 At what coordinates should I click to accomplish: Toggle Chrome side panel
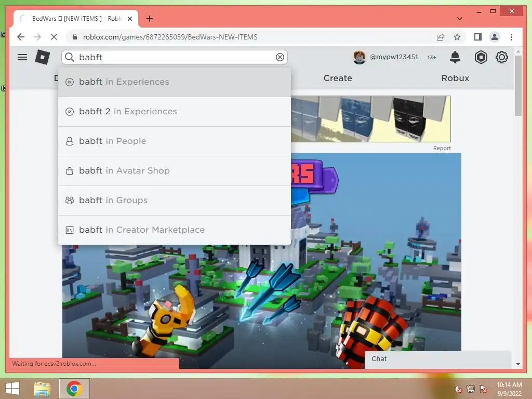tap(478, 37)
